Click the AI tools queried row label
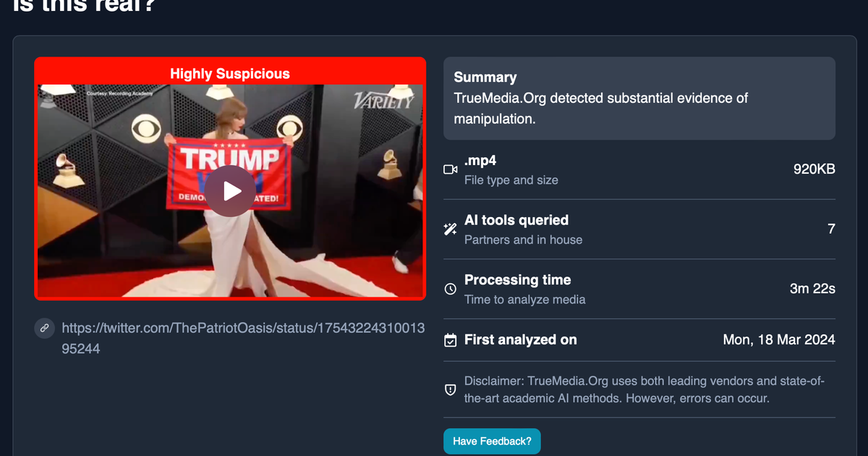The height and width of the screenshot is (456, 868). click(x=516, y=220)
